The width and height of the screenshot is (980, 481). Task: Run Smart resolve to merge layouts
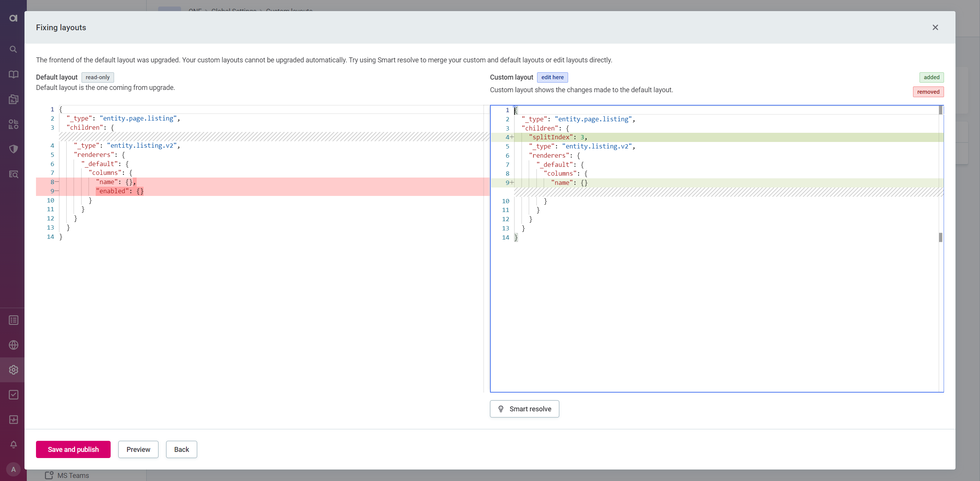pyautogui.click(x=524, y=409)
